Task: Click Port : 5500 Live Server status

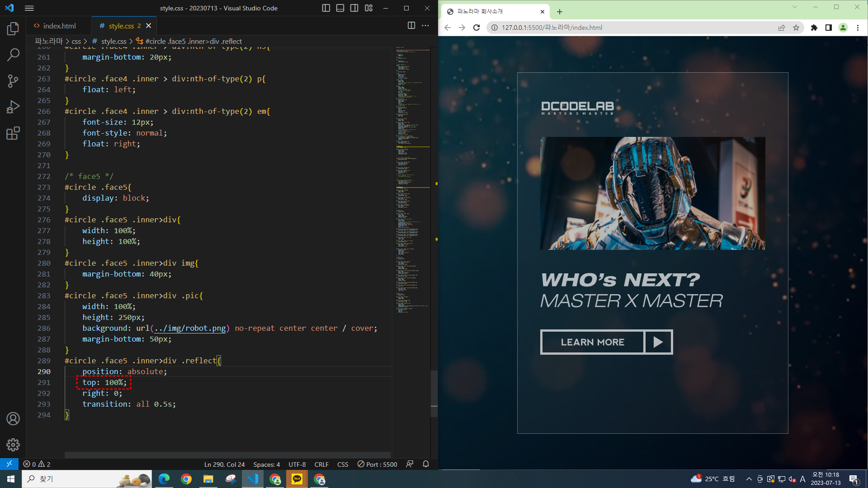Action: pyautogui.click(x=377, y=464)
